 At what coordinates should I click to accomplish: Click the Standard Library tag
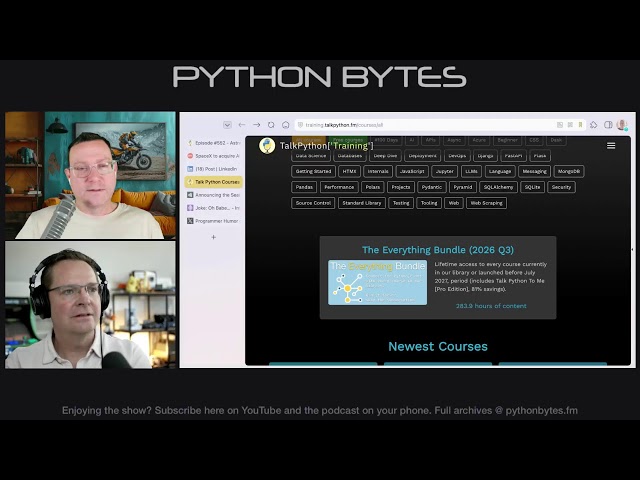click(362, 203)
